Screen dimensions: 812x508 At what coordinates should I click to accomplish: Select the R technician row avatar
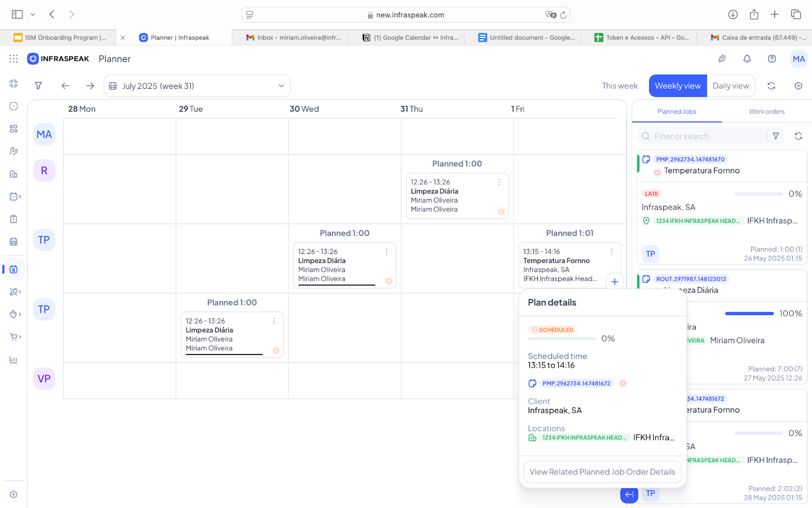pos(44,171)
